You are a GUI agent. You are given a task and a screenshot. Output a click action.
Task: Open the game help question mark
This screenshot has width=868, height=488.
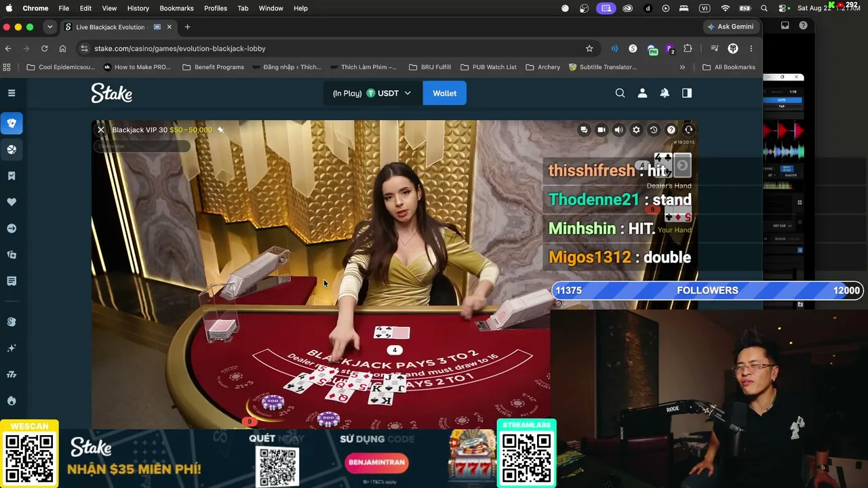(x=671, y=129)
